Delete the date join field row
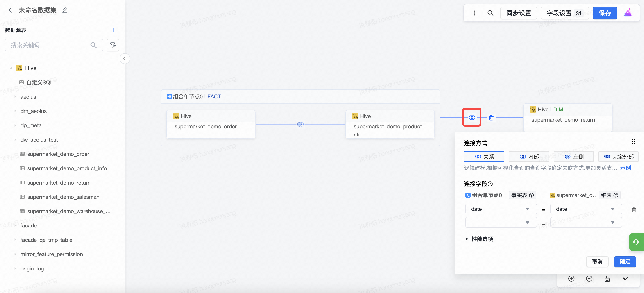 point(633,210)
